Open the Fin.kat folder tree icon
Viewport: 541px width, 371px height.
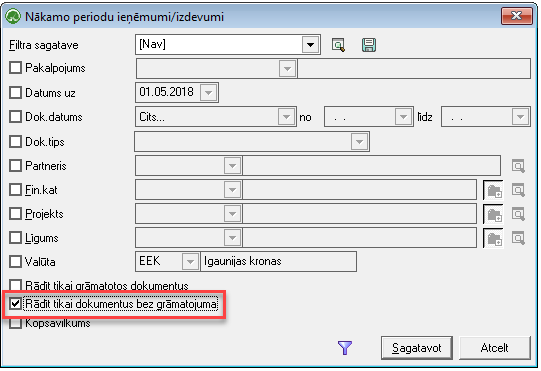pyautogui.click(x=494, y=190)
